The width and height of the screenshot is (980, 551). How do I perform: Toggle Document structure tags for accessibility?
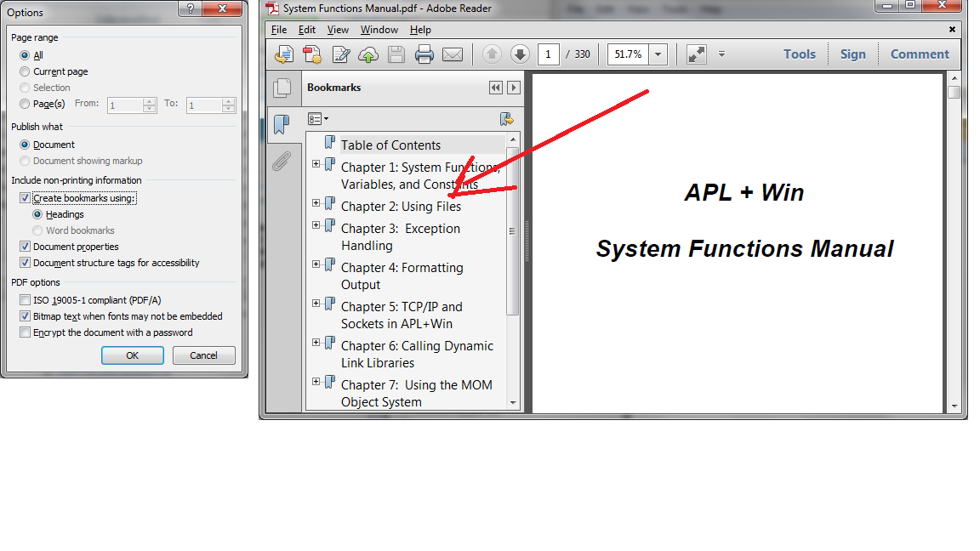(x=25, y=263)
